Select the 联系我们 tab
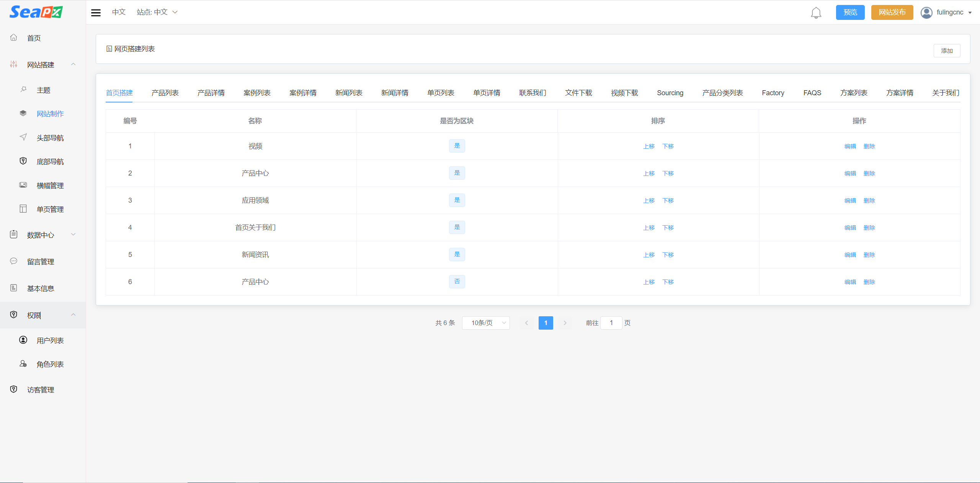Screen dimensions: 980x483 tap(532, 93)
